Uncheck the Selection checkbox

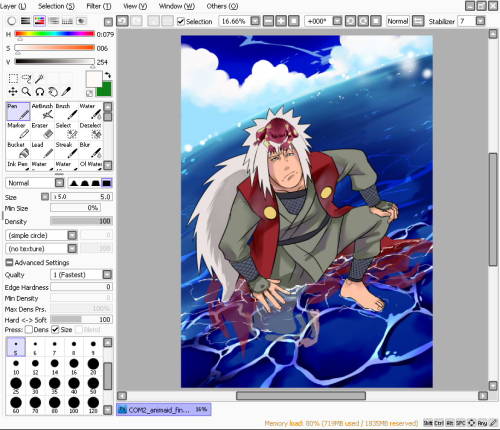(181, 21)
